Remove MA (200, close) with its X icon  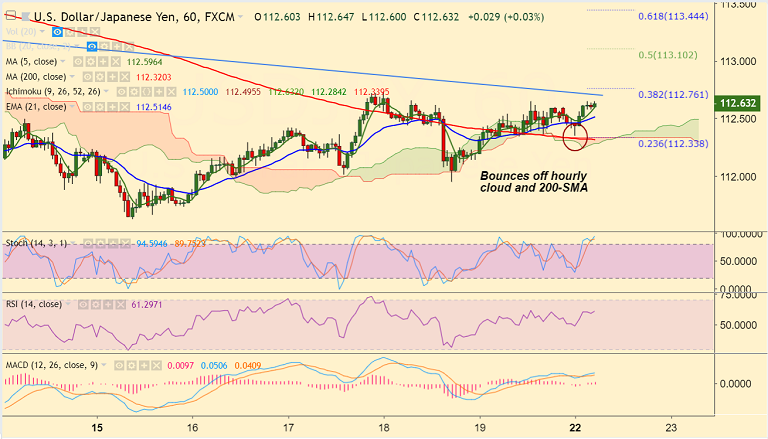(125, 77)
